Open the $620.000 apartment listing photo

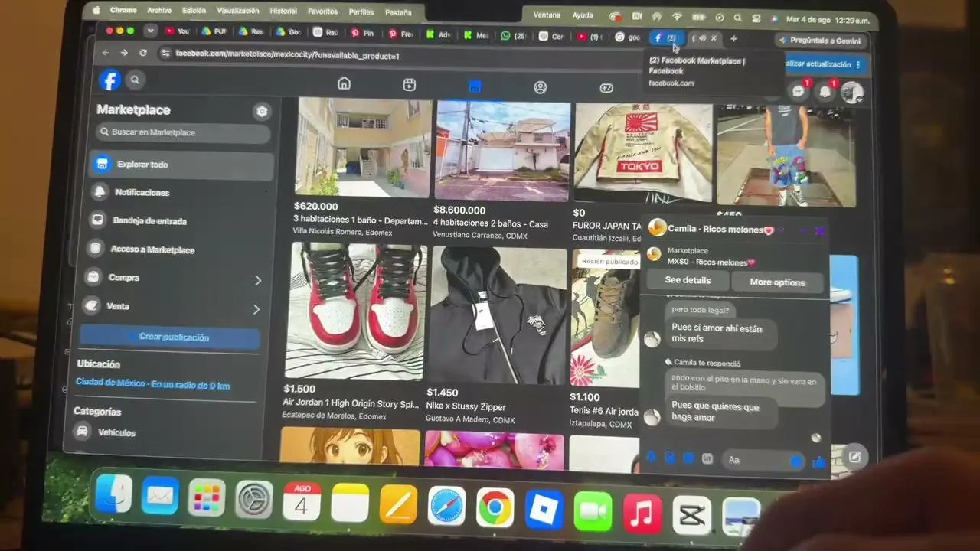(363, 147)
